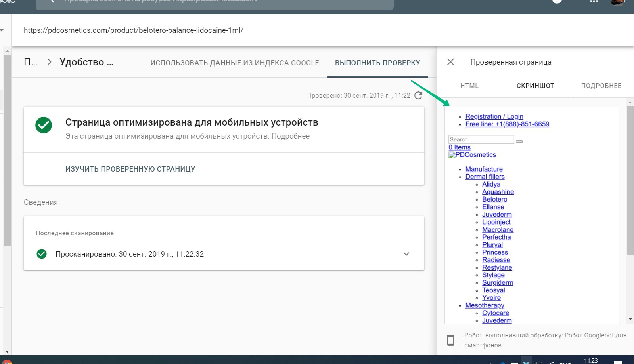This screenshot has height=364, width=634.
Task: Click the Macrolane link
Action: pyautogui.click(x=498, y=230)
